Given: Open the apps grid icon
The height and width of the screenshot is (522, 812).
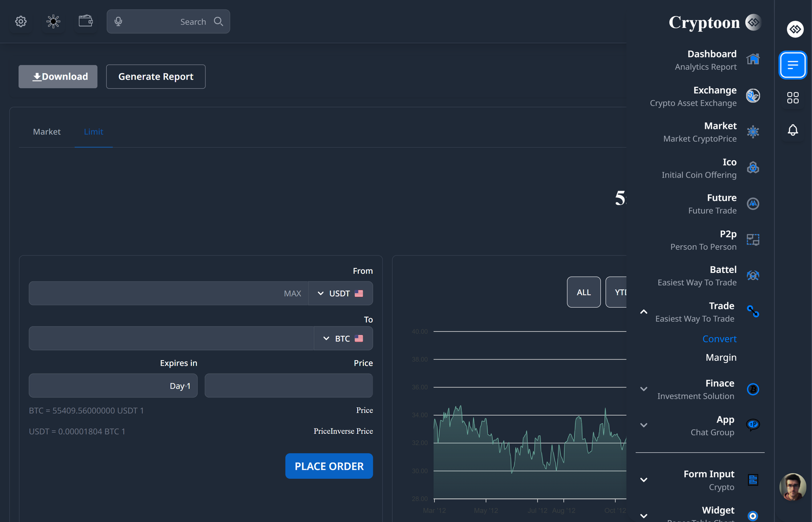Looking at the screenshot, I should point(793,97).
